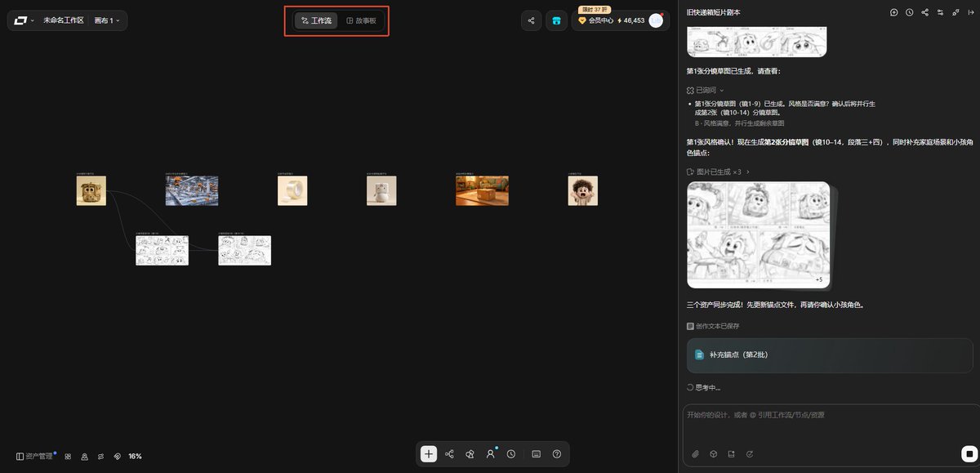Attach a file with the paperclip icon
The height and width of the screenshot is (473, 980).
tap(696, 453)
